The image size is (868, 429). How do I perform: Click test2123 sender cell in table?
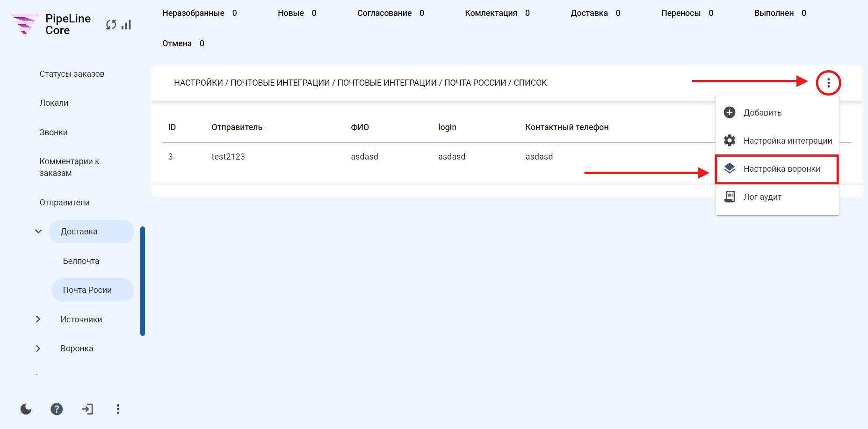point(228,157)
